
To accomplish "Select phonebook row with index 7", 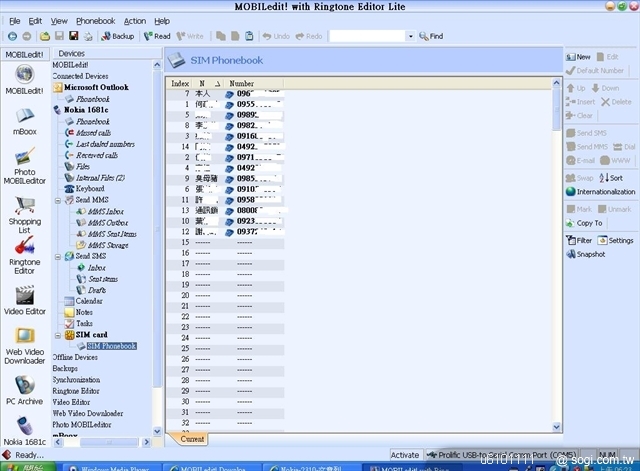I will click(x=225, y=94).
